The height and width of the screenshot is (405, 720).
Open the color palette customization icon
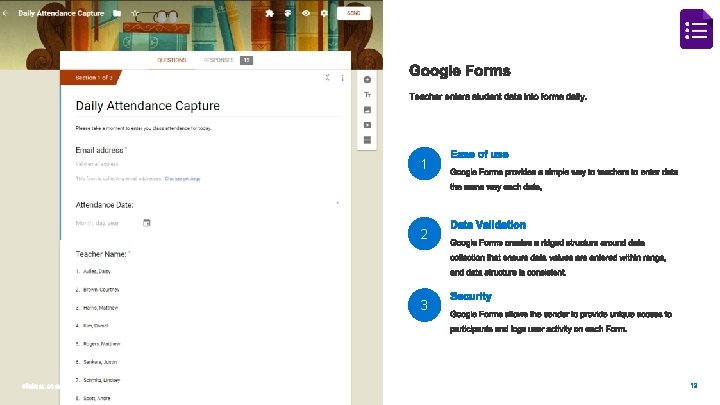pyautogui.click(x=288, y=13)
